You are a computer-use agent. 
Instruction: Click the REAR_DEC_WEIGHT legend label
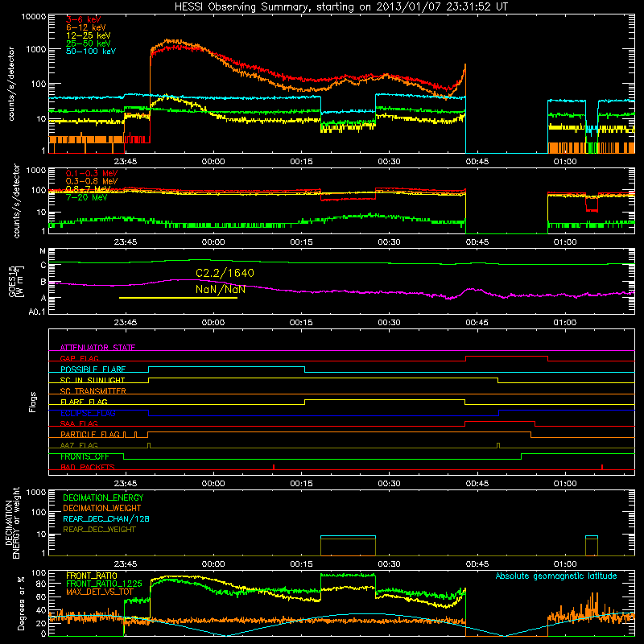click(x=99, y=530)
